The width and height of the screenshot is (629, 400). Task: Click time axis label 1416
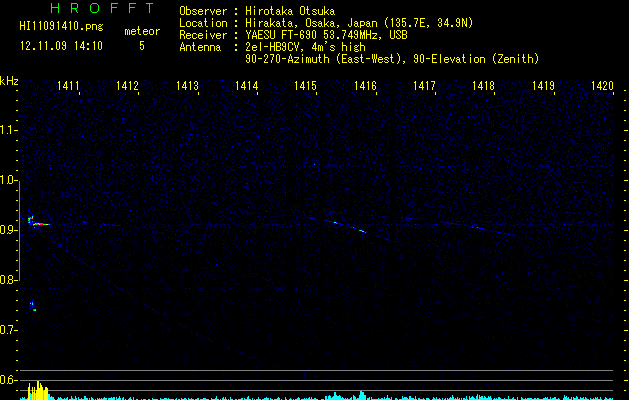pyautogui.click(x=365, y=86)
